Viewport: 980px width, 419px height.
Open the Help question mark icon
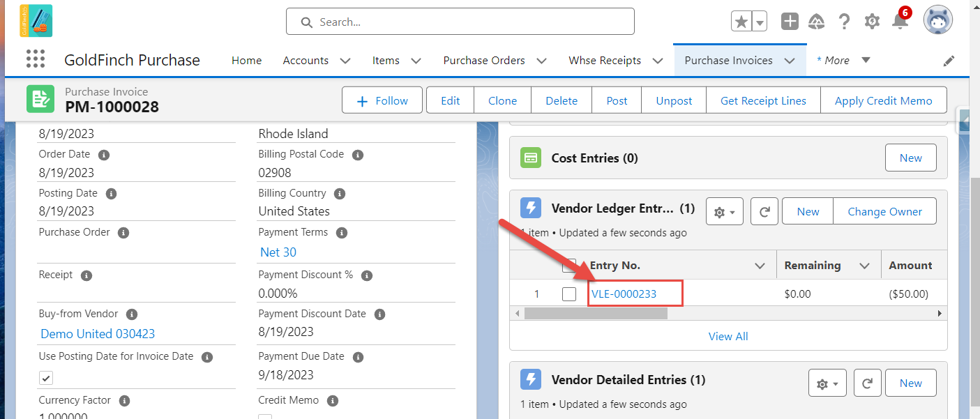(x=844, y=22)
